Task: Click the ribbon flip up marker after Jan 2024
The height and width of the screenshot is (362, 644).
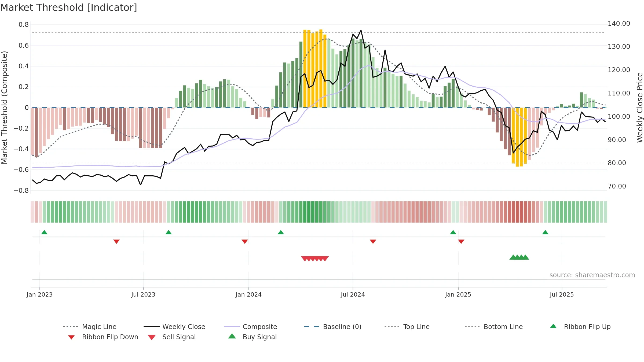Action: [281, 232]
